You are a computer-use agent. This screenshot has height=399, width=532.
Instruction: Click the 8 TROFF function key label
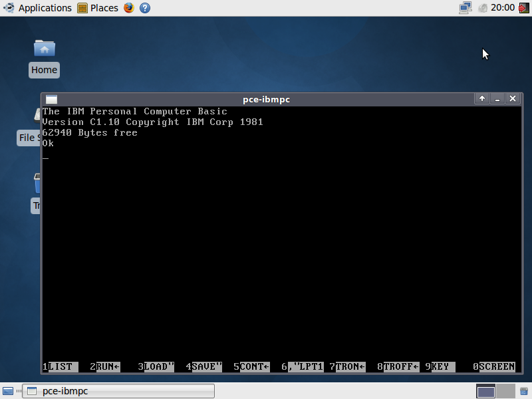(x=398, y=367)
